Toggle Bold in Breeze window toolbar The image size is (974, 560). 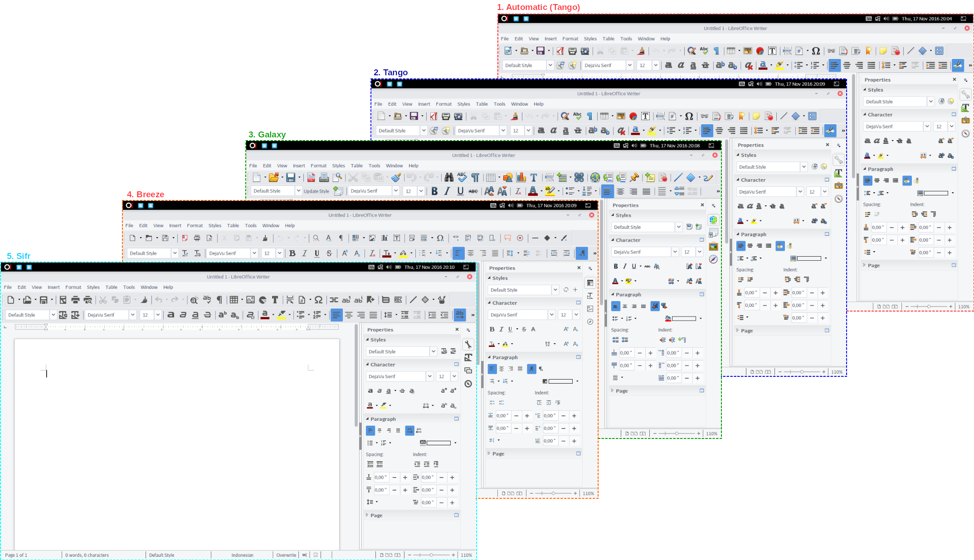[292, 253]
